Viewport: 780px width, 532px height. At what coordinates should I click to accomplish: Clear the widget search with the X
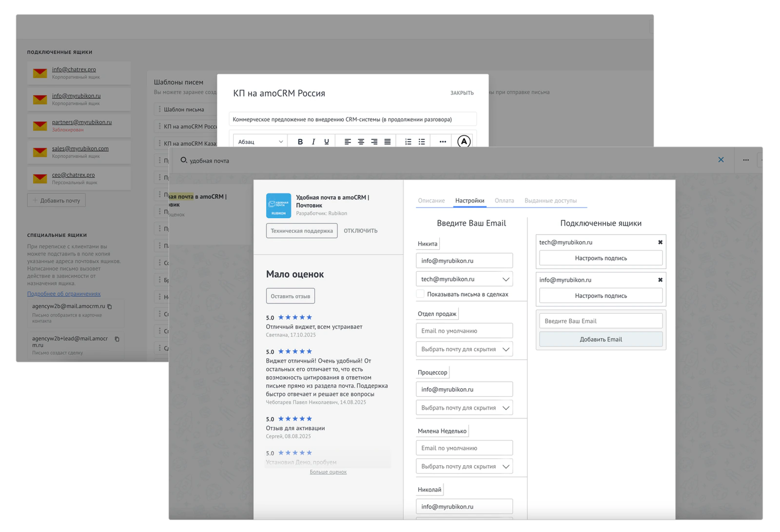[721, 160]
